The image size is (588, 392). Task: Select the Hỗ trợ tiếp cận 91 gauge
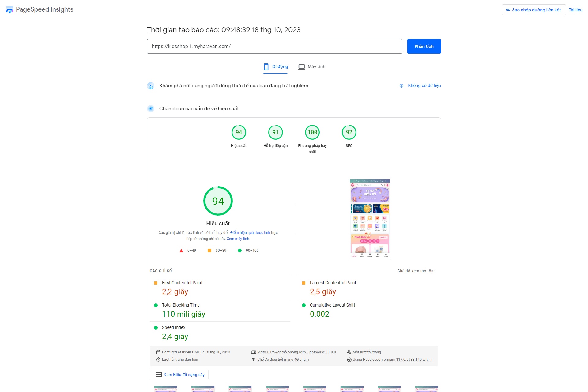[x=275, y=133]
